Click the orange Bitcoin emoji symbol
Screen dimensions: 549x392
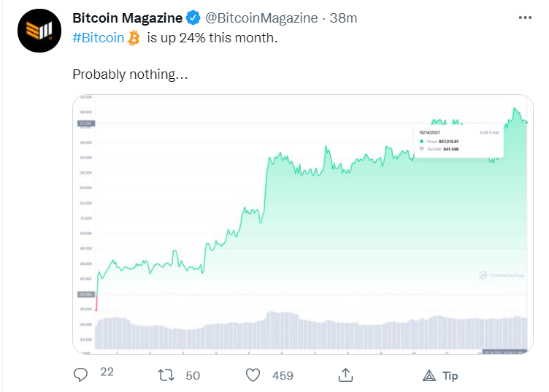point(134,38)
